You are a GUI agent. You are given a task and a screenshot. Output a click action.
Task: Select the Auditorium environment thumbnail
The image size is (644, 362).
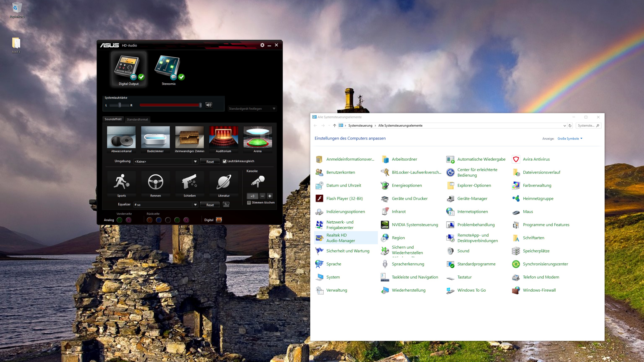(x=223, y=137)
